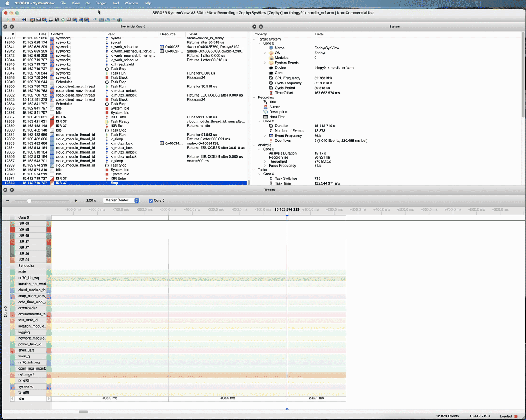Open the Target menu in the menu bar
Screen dimensions: 526x420
(x=101, y=3)
